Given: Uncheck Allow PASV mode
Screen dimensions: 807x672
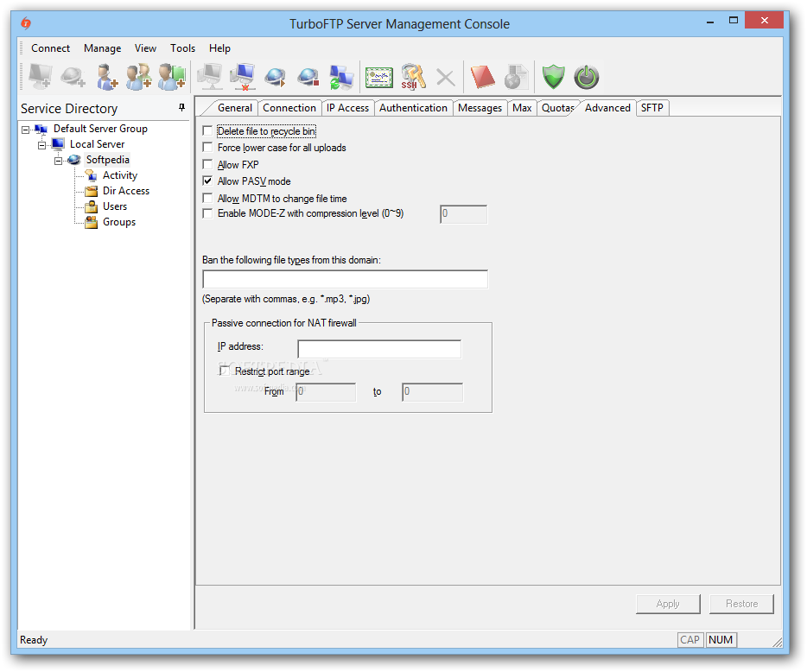Looking at the screenshot, I should tap(207, 181).
